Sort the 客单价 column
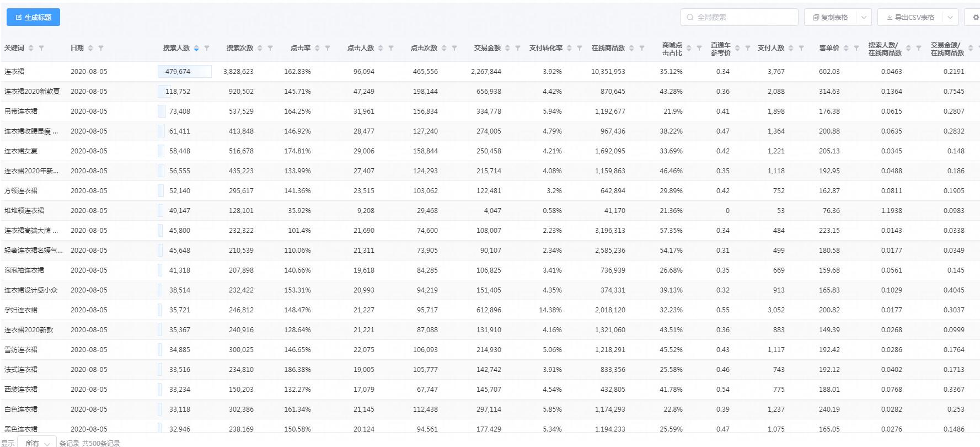980x447 pixels. 846,48
